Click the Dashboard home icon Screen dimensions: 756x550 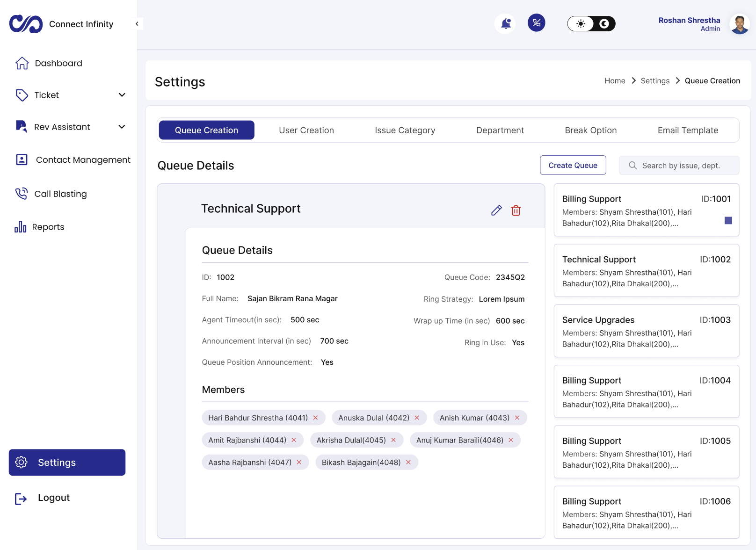pos(22,63)
